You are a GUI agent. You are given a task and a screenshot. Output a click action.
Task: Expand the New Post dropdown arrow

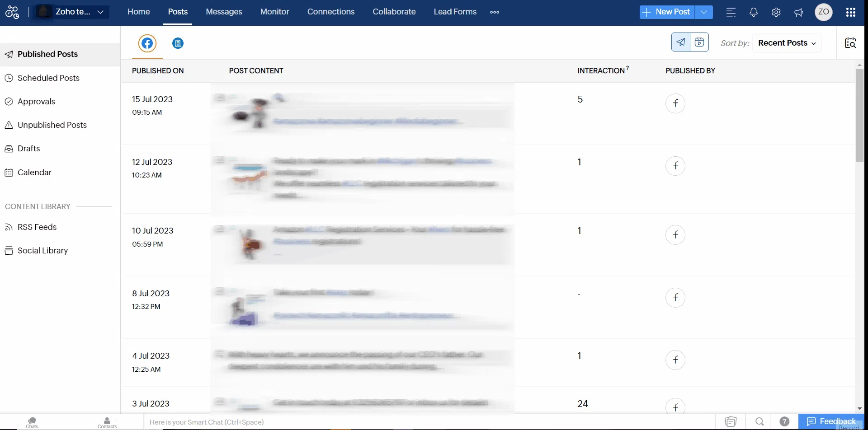pyautogui.click(x=704, y=12)
